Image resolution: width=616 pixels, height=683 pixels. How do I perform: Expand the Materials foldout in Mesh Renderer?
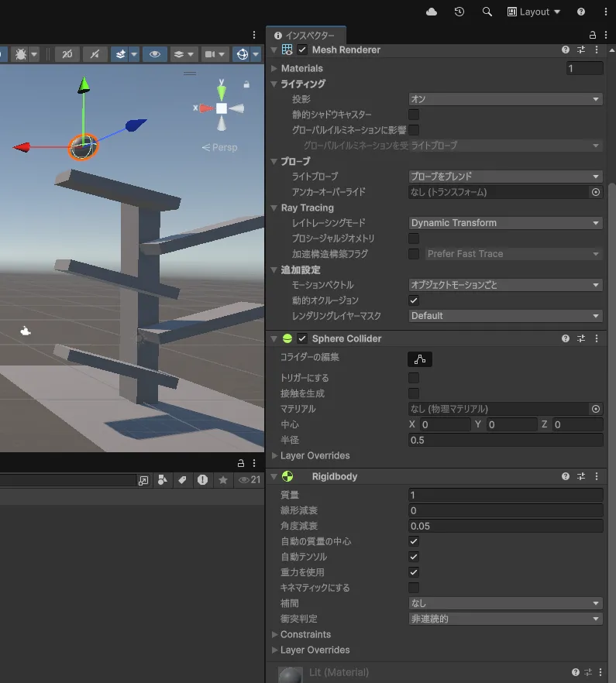(301, 68)
